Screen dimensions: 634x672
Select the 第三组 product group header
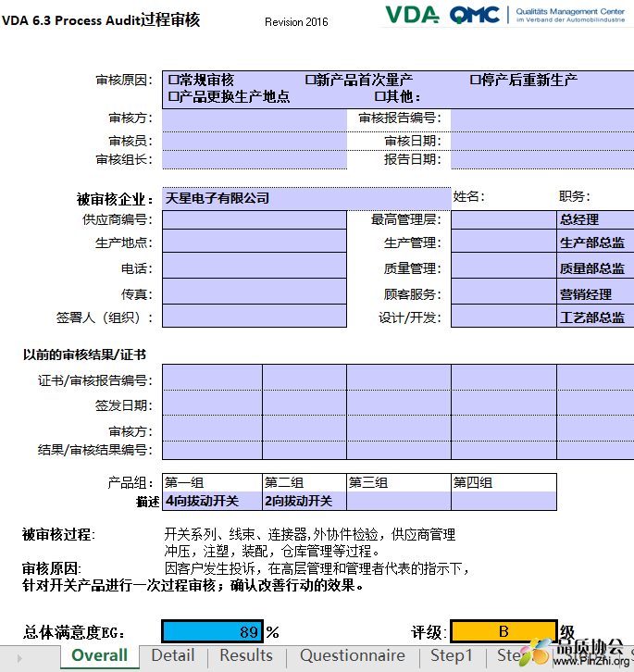[399, 482]
